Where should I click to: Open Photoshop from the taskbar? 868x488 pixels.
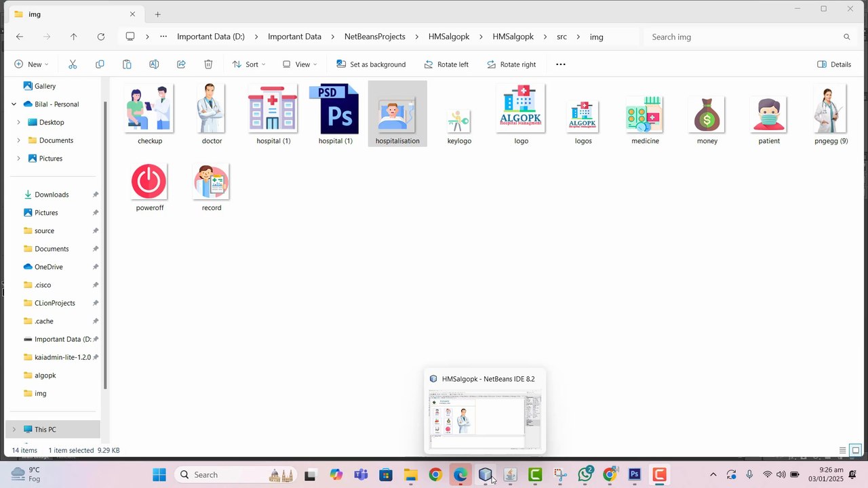pyautogui.click(x=635, y=474)
